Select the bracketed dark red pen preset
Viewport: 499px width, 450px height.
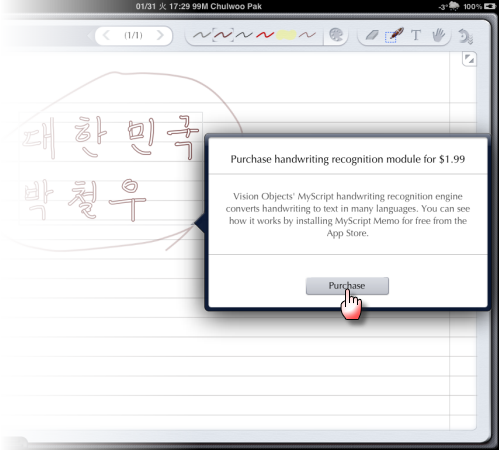click(223, 35)
